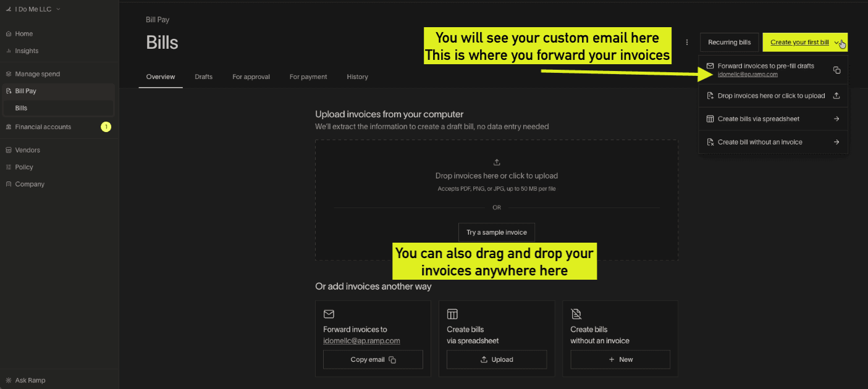Click the Or add invoices another way heading
This screenshot has width=868, height=389.
[x=373, y=287]
